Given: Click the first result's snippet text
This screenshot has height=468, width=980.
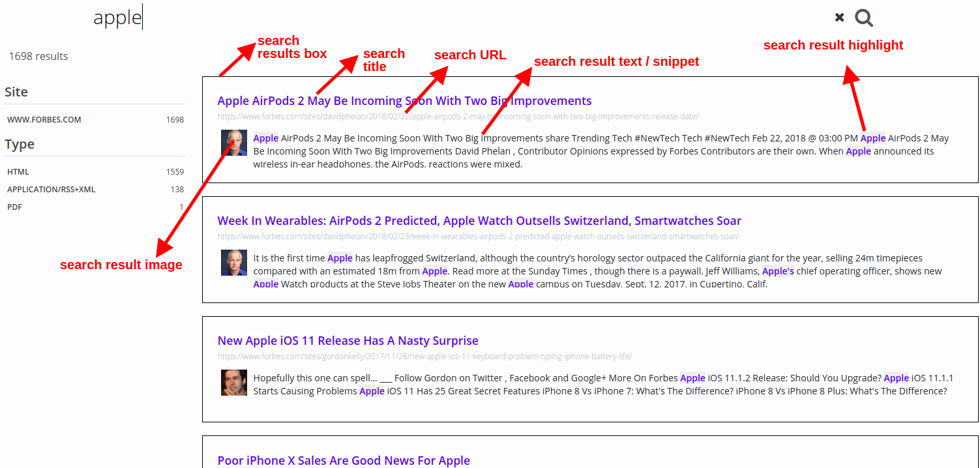Looking at the screenshot, I should pyautogui.click(x=587, y=151).
